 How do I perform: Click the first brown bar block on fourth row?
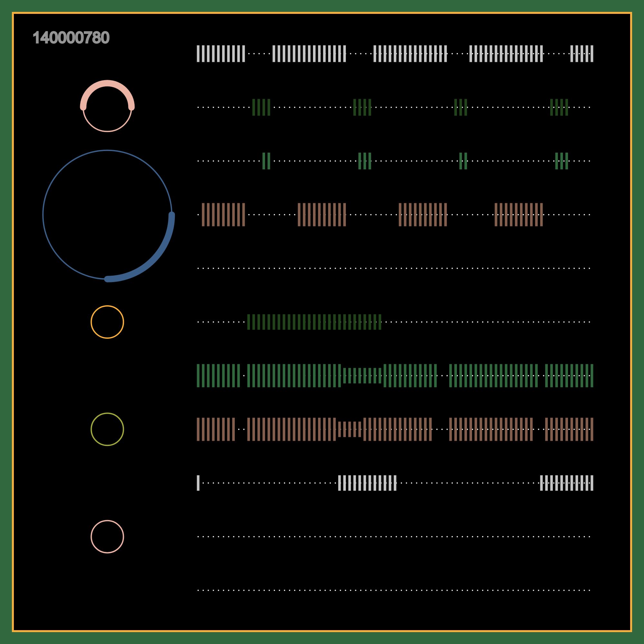click(x=223, y=215)
